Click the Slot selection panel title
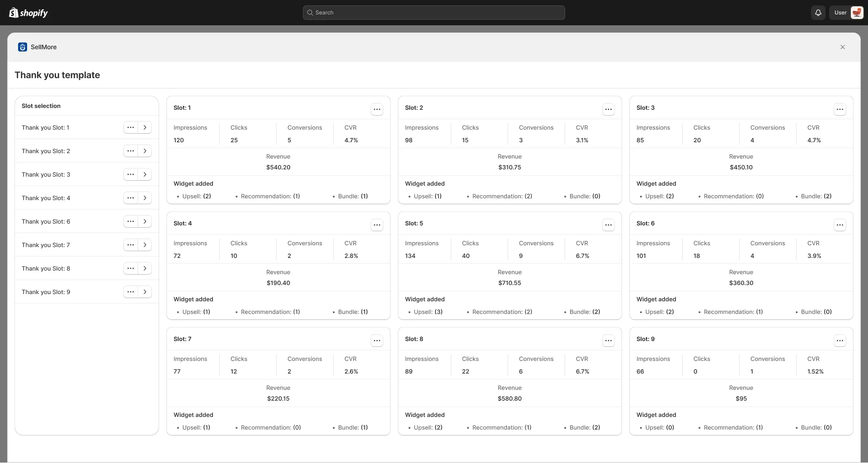The height and width of the screenshot is (463, 868). click(x=41, y=106)
